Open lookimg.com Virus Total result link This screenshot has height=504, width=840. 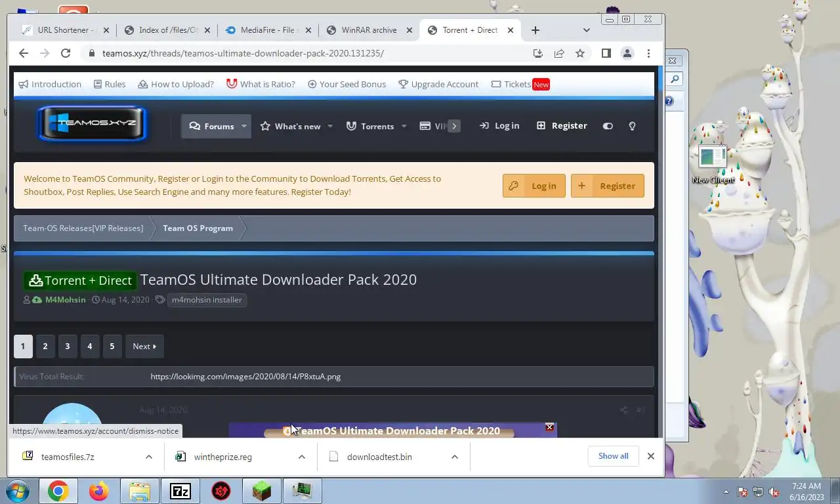pyautogui.click(x=245, y=377)
